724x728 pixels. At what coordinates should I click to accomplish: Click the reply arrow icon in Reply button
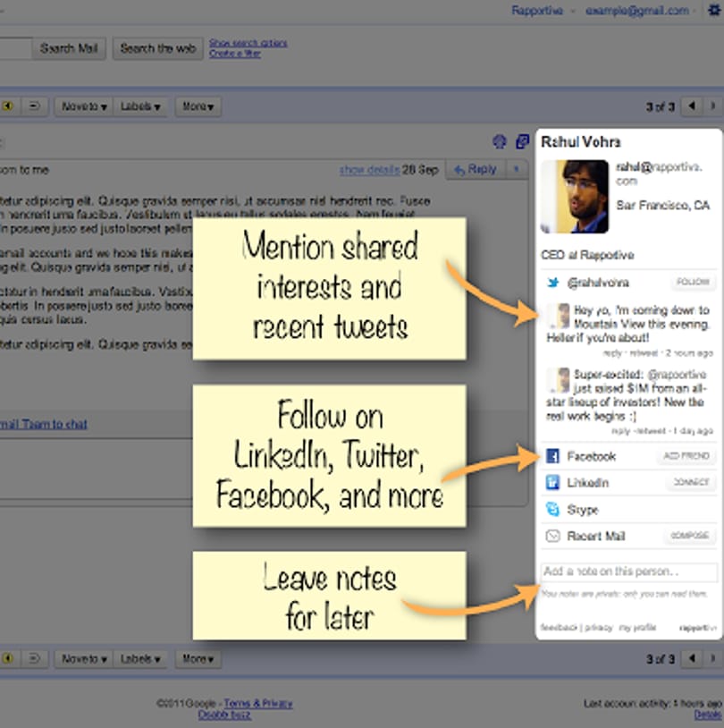pyautogui.click(x=459, y=170)
